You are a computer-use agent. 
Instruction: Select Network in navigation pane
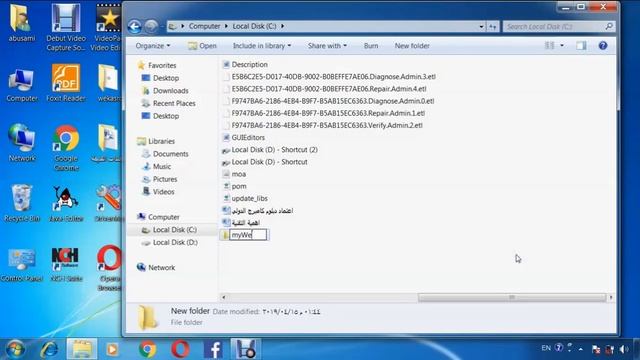point(161,268)
